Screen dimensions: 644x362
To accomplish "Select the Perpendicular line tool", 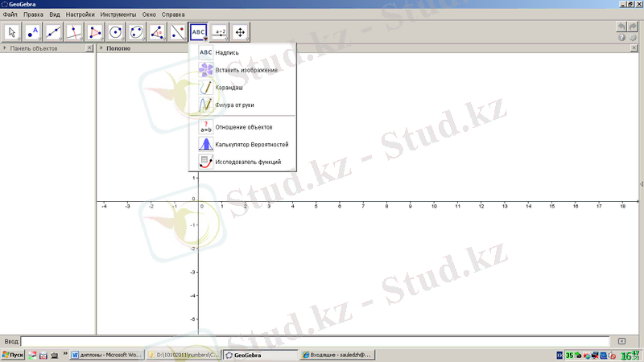I will 75,32.
